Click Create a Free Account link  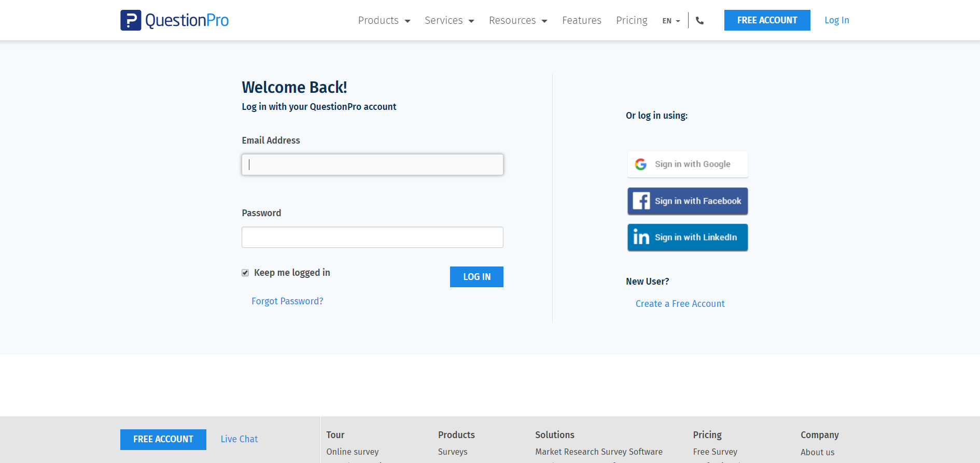point(680,304)
